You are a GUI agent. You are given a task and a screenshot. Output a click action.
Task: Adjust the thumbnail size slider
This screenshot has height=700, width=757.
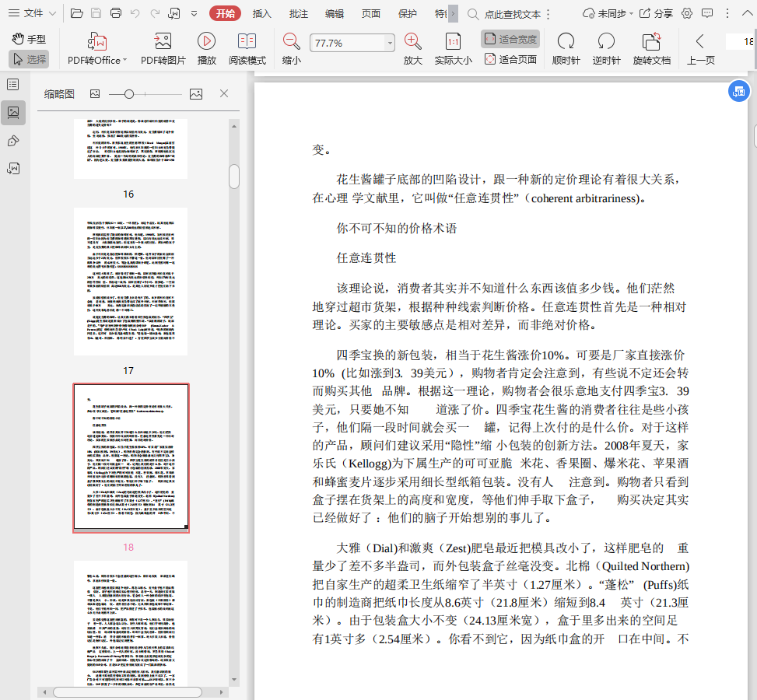point(129,94)
